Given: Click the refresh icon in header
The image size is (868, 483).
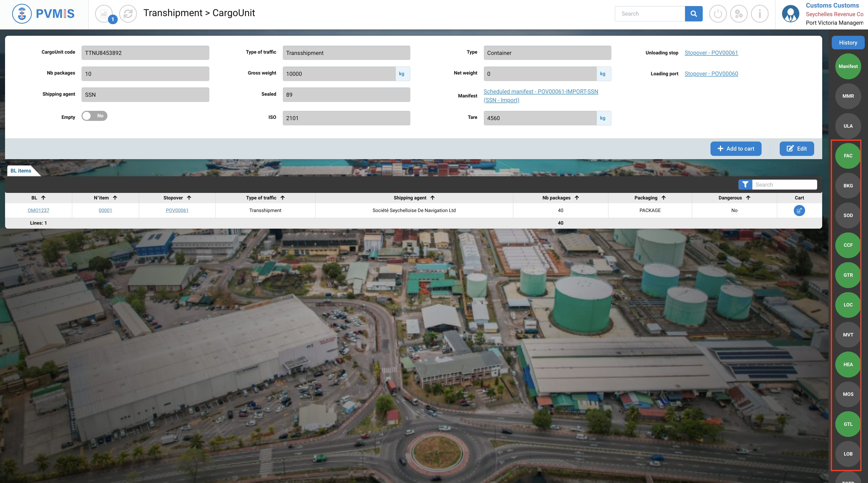Looking at the screenshot, I should point(128,14).
